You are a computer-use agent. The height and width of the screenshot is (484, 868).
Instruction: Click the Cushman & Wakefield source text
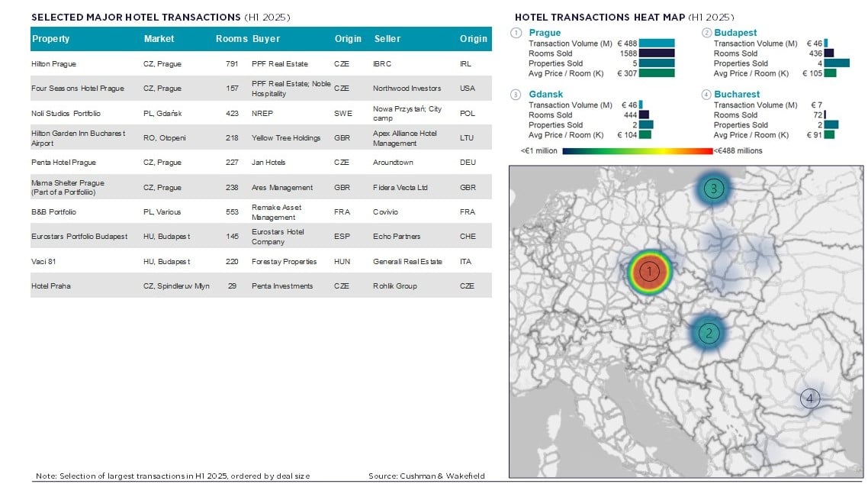(426, 476)
